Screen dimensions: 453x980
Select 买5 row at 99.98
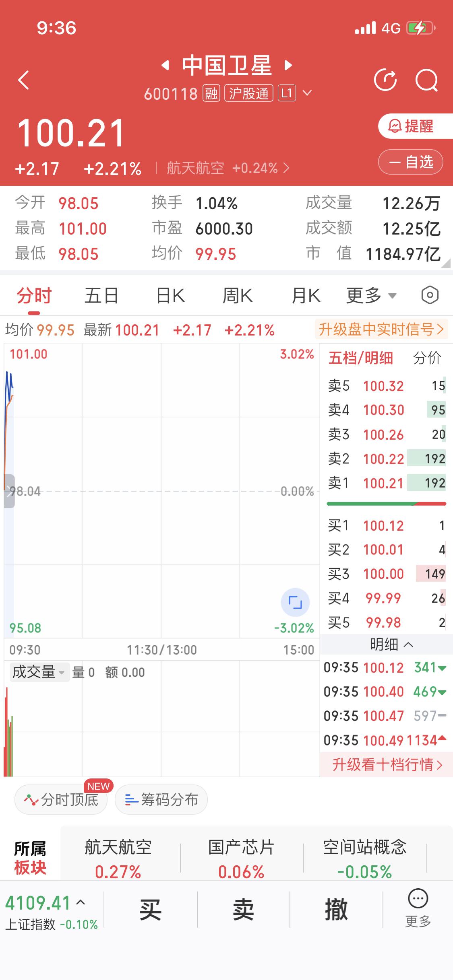coord(387,622)
